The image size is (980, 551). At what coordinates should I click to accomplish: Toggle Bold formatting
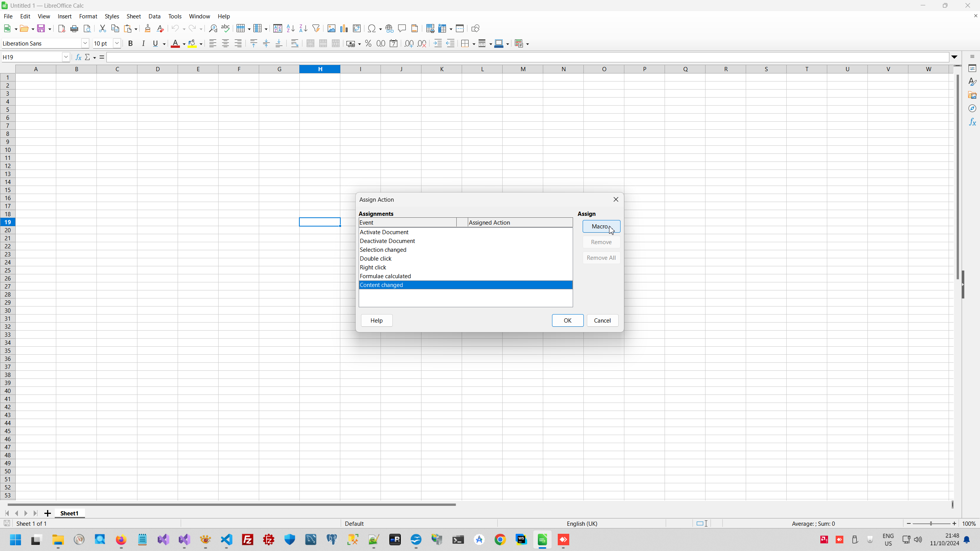(131, 44)
